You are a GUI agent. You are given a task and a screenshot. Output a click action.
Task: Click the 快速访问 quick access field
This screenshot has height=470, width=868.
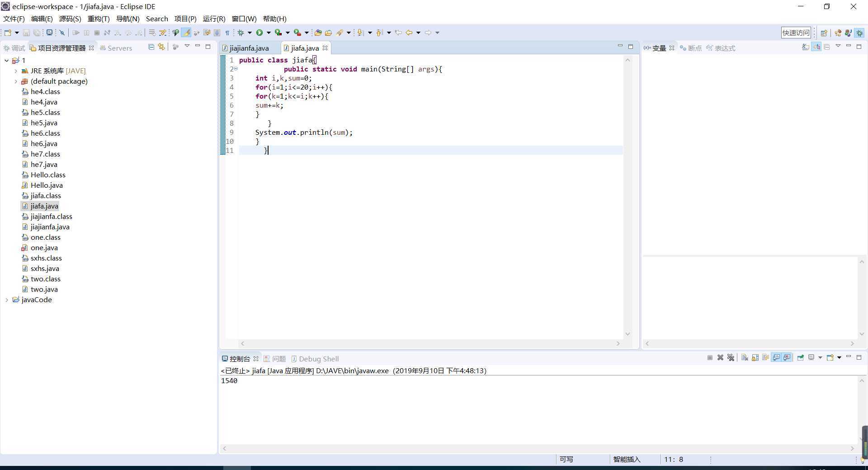click(796, 33)
